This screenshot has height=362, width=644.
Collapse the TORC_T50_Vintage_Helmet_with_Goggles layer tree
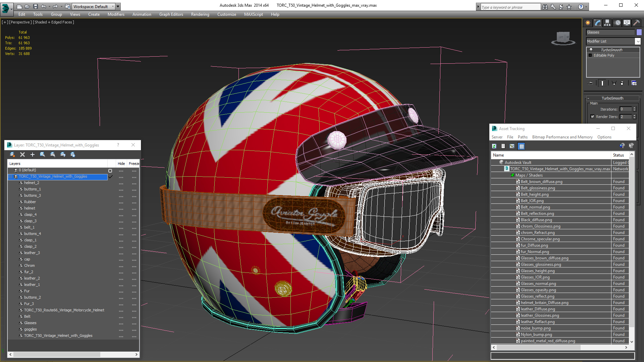[x=10, y=177]
